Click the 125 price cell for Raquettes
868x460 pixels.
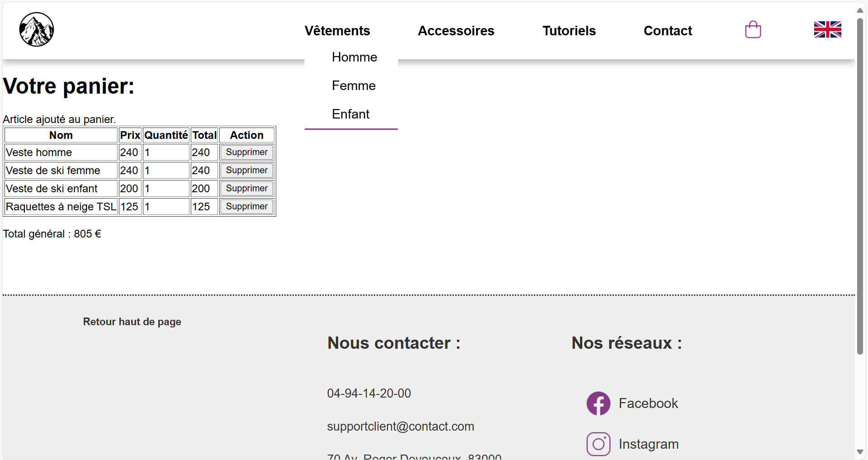[130, 207]
